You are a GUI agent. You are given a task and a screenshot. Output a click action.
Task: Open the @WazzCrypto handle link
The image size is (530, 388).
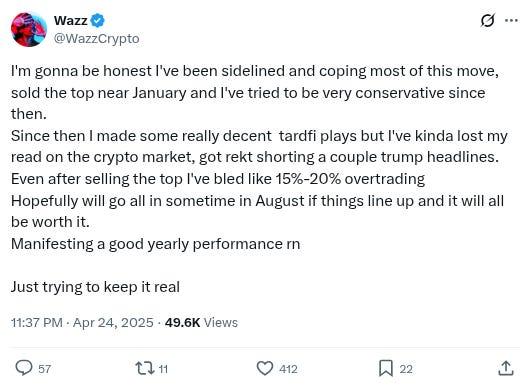pos(96,39)
